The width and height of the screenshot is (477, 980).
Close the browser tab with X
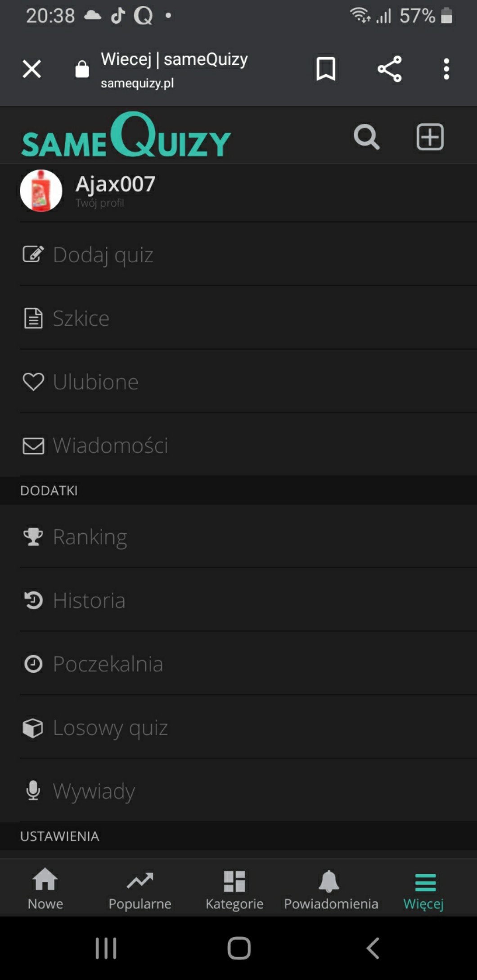(32, 69)
